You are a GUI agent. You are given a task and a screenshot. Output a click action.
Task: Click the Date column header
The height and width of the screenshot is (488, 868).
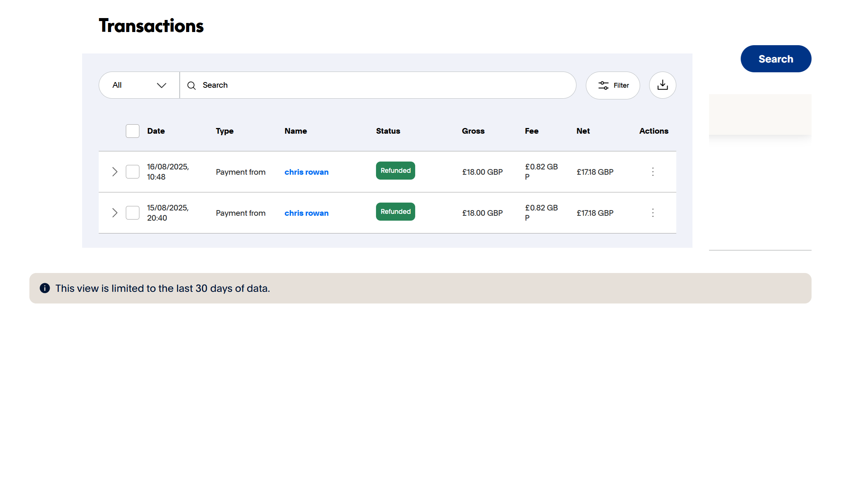156,131
